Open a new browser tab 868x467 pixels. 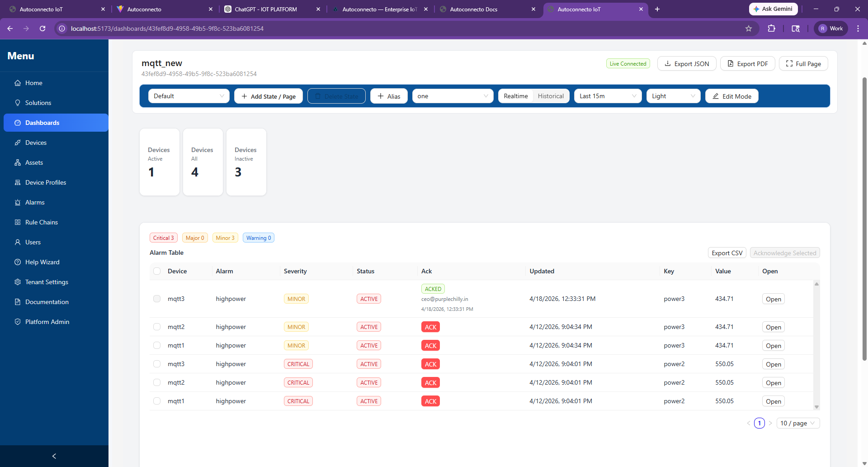pyautogui.click(x=657, y=9)
